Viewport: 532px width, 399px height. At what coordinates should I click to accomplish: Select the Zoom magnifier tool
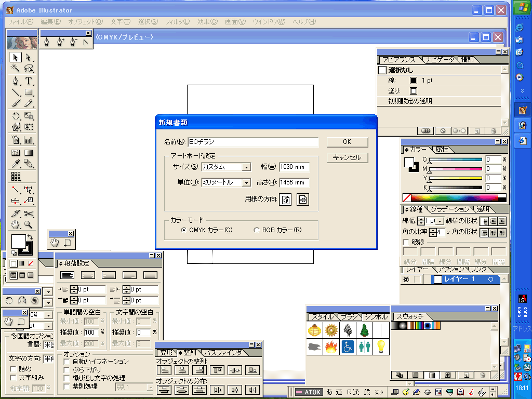pyautogui.click(x=29, y=225)
